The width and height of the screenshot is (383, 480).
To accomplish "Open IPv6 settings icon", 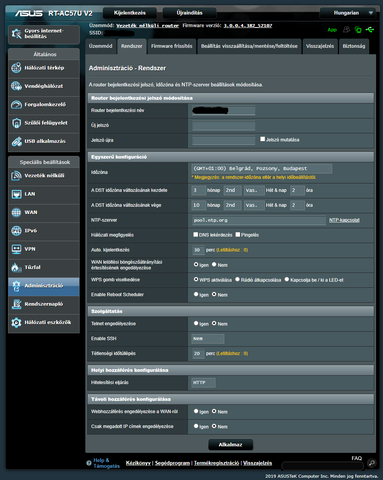I will click(x=16, y=231).
